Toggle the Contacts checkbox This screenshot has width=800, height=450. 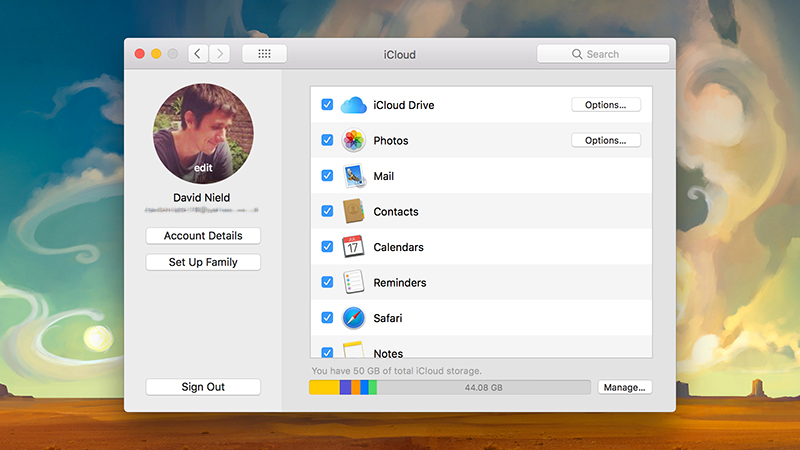[x=327, y=211]
